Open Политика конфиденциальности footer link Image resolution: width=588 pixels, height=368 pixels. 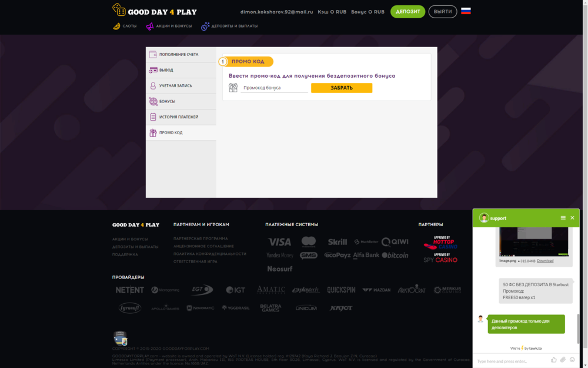tap(210, 254)
